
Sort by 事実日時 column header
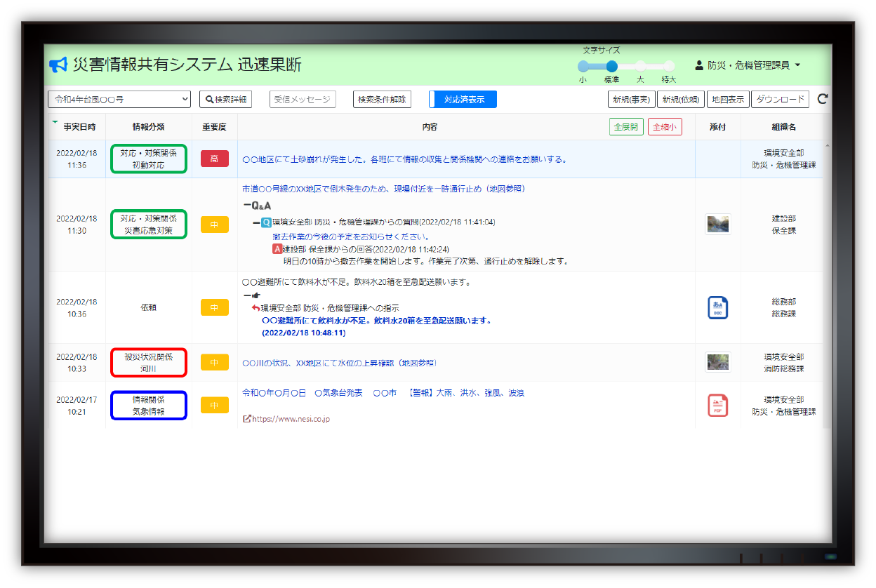79,127
